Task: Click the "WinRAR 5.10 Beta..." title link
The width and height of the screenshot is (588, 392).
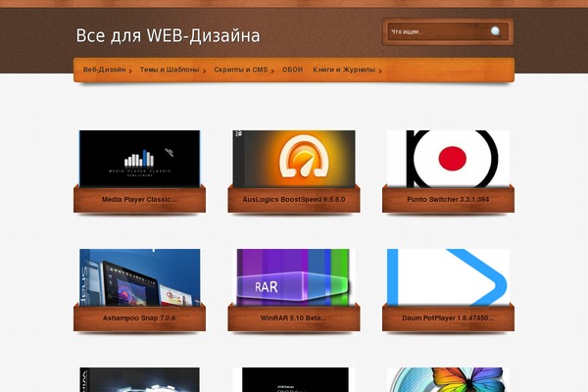Action: pos(294,318)
